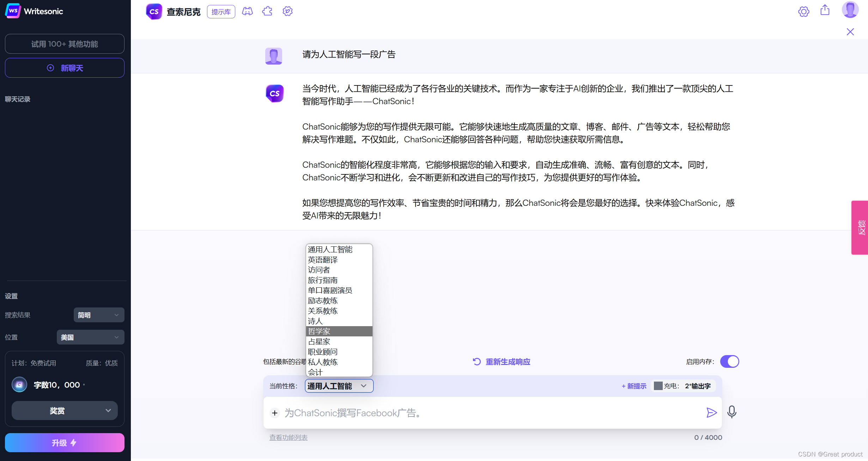Click the ChatSonic CS logo in header
Image resolution: width=868 pixels, height=461 pixels.
coord(154,12)
